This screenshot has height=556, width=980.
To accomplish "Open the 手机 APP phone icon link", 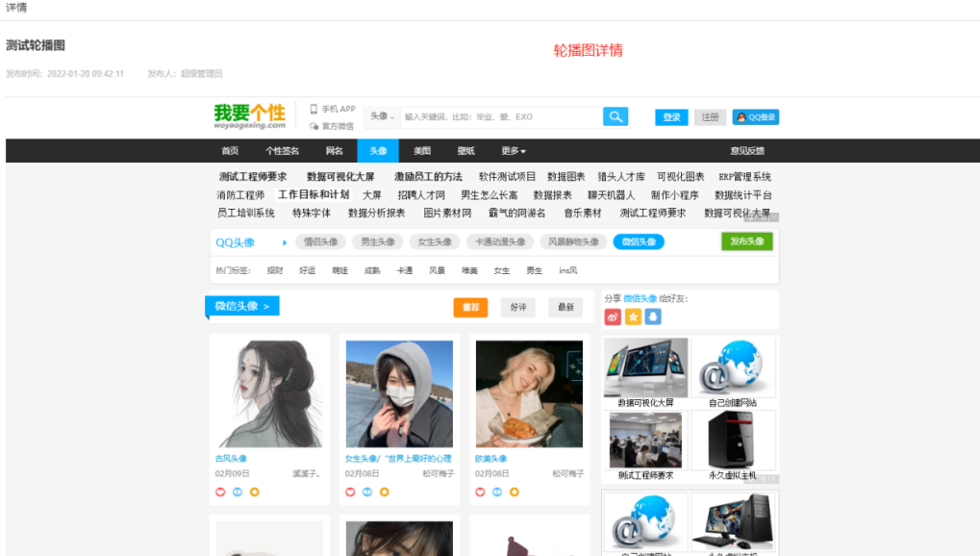I will point(333,109).
